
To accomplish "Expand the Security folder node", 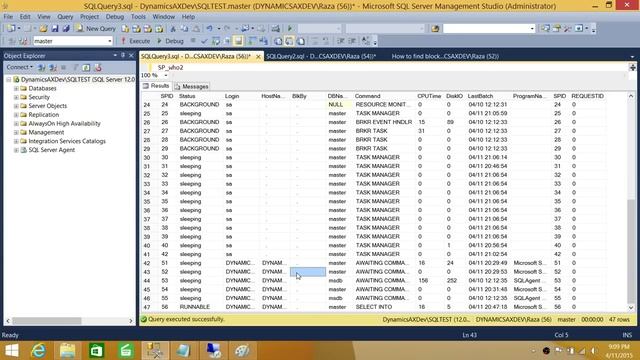I will click(x=16, y=97).
